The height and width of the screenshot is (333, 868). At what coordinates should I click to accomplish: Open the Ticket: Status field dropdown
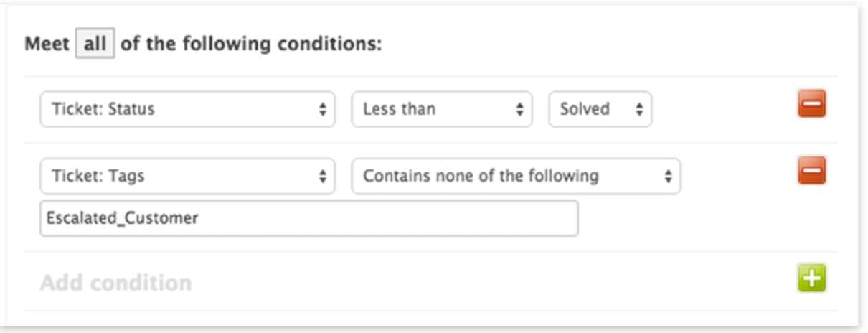pyautogui.click(x=187, y=109)
